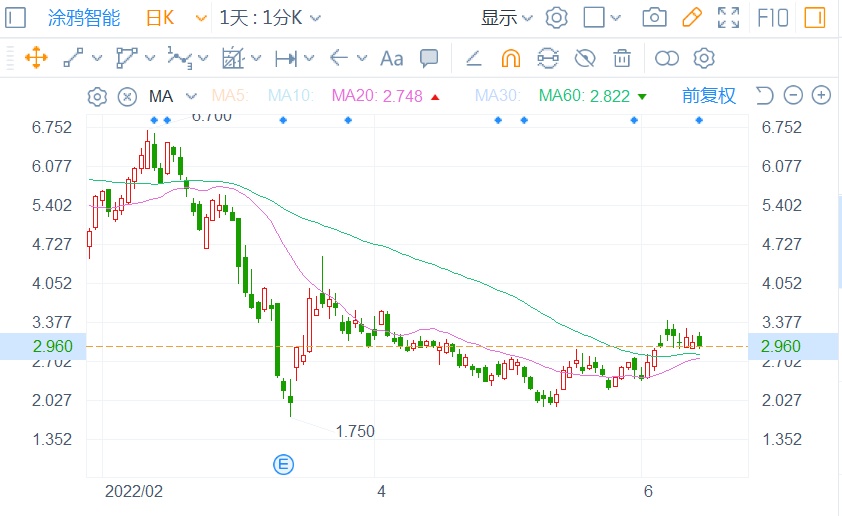Toggle the left sidebar panel icon

pyautogui.click(x=17, y=18)
